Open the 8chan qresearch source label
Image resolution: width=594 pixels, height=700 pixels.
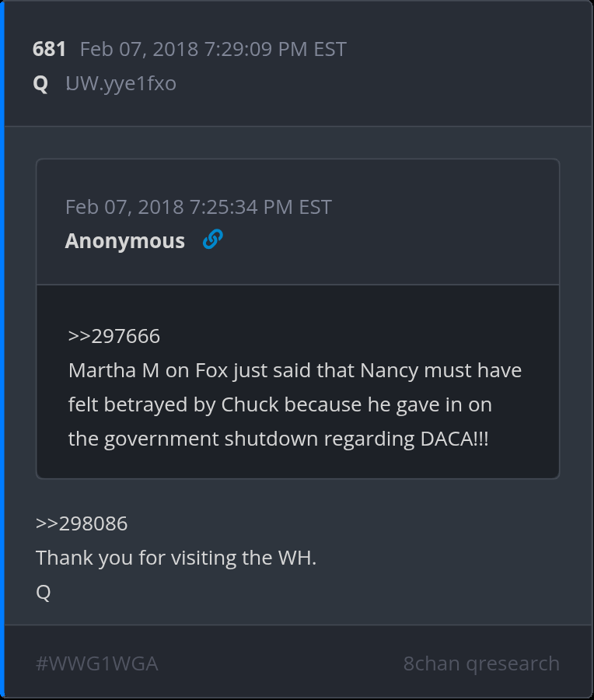[x=481, y=663]
